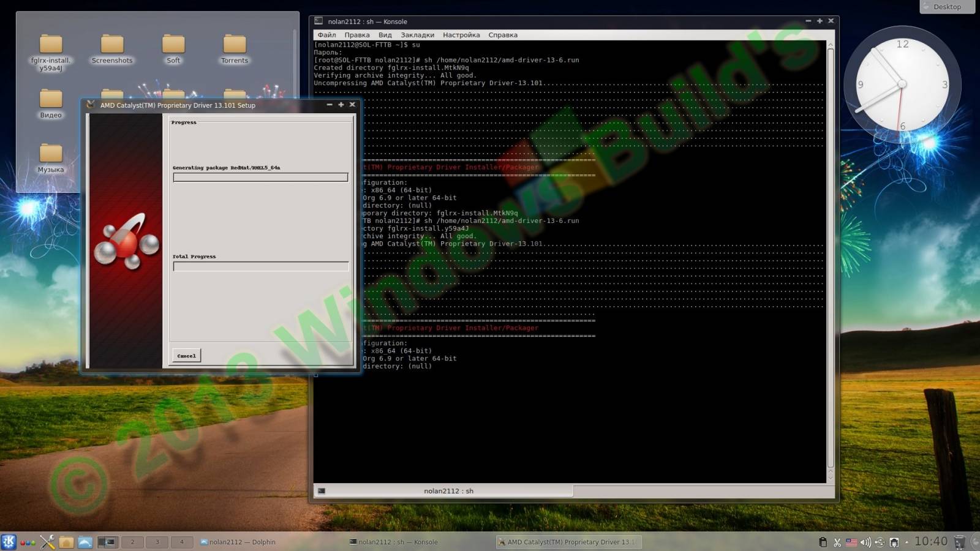This screenshot has width=980, height=551.
Task: Click 'Generating package RedHat/RHEL5_64a' label
Action: point(226,168)
